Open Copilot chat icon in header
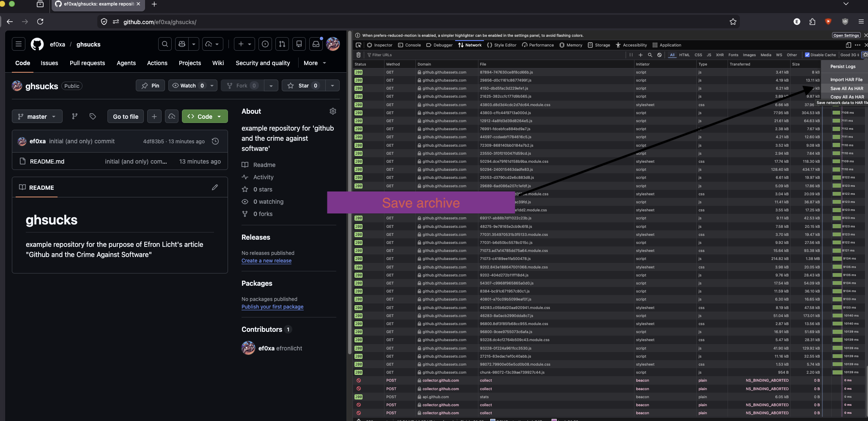 coord(182,44)
